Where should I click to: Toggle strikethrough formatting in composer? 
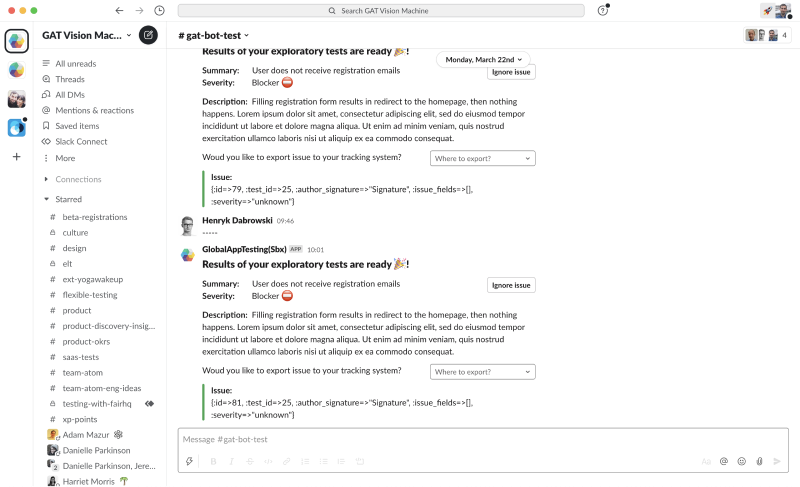point(250,461)
